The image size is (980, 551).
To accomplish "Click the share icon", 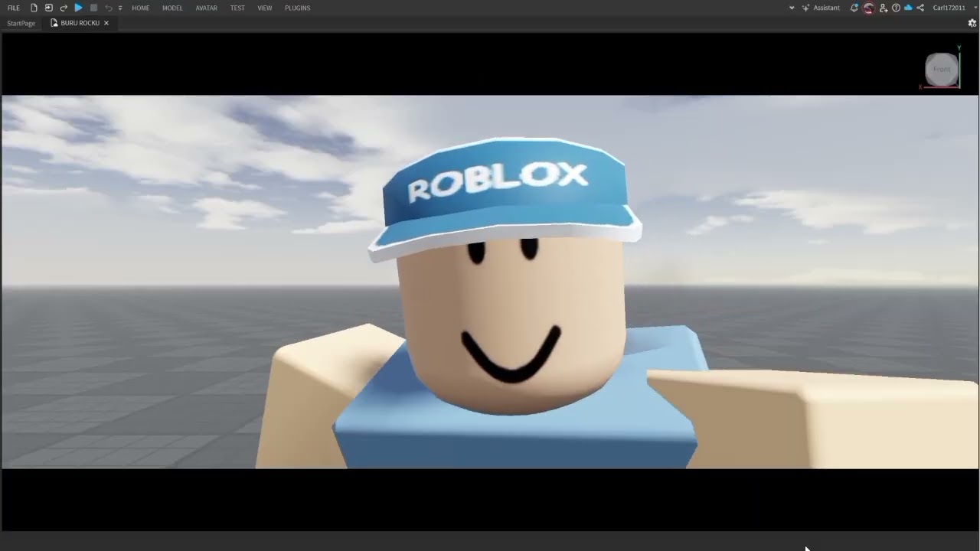I will click(920, 8).
